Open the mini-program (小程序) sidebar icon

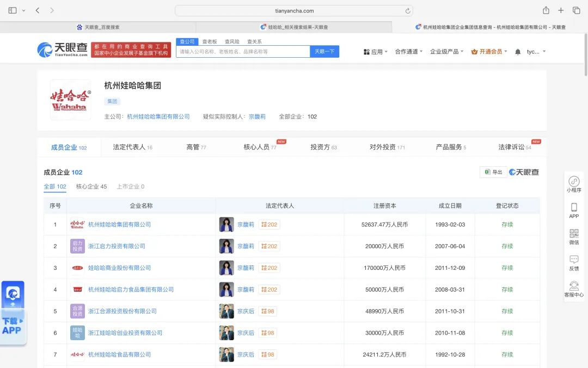pos(574,184)
